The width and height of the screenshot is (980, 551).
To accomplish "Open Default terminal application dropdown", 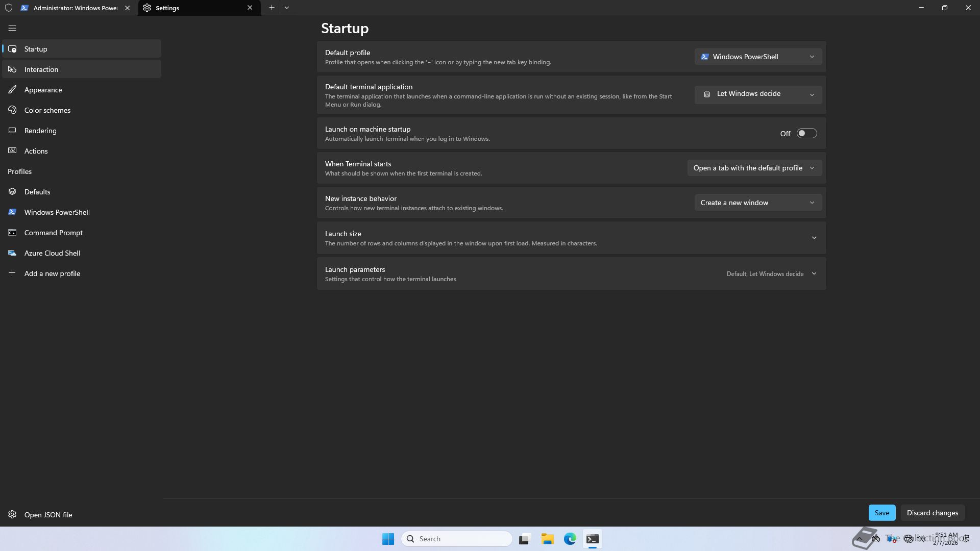I will [757, 94].
